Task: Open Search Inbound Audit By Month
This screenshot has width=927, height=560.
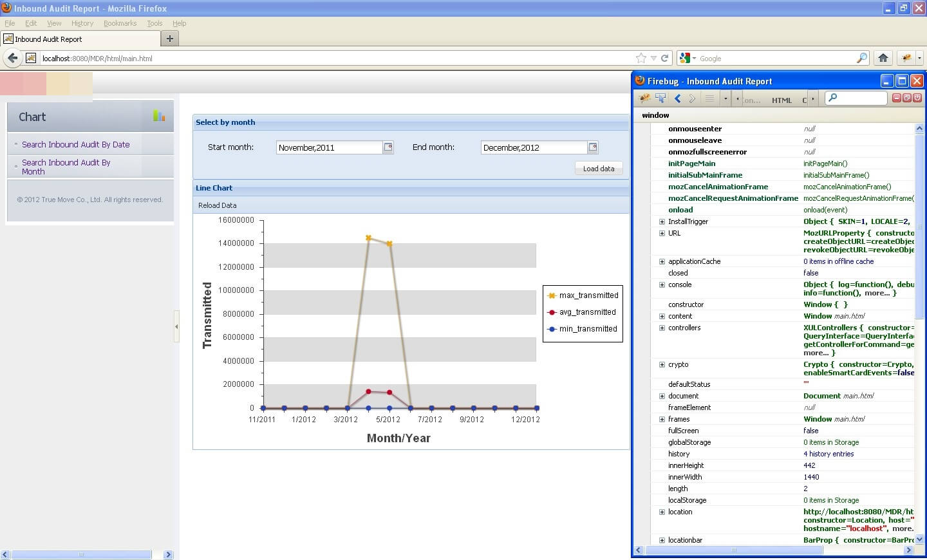Action: [x=65, y=167]
